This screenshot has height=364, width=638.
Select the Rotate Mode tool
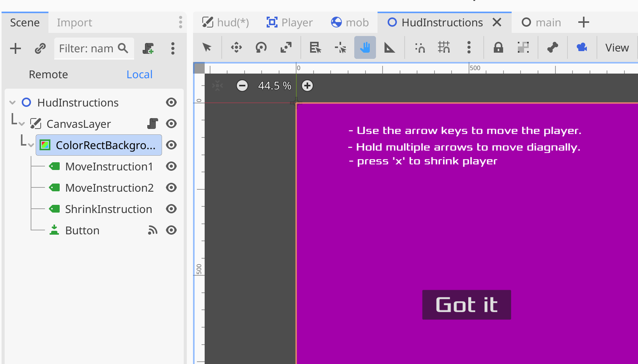coord(261,47)
